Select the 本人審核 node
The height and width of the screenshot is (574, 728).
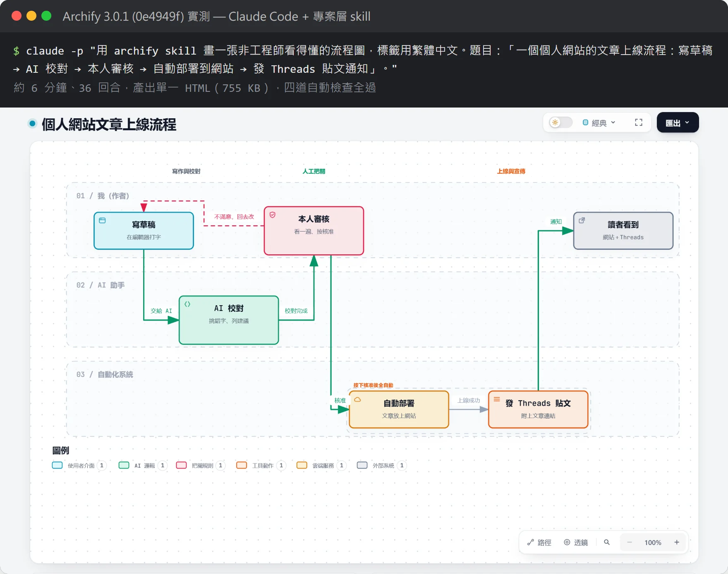click(314, 231)
